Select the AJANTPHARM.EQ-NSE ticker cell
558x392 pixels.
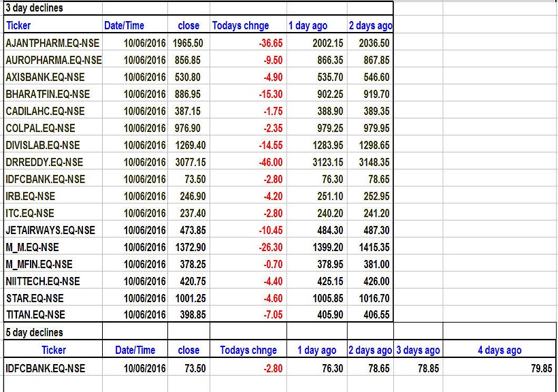(x=52, y=43)
